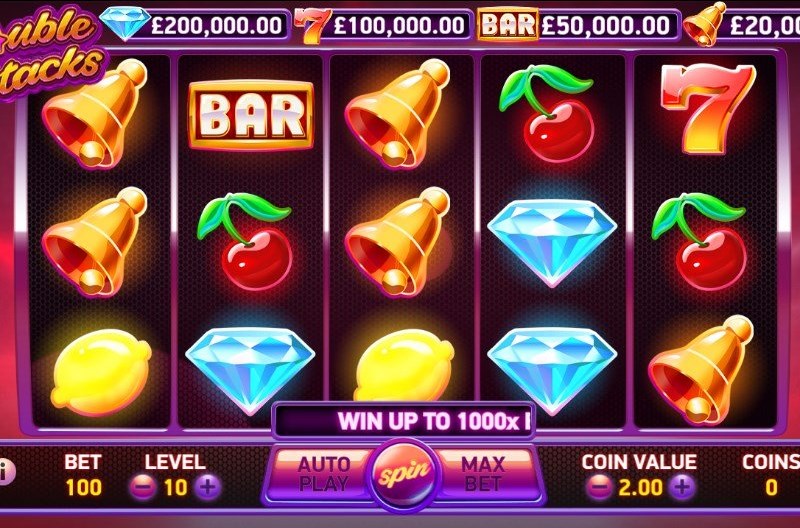Open the info button at bottom left

tap(5, 472)
